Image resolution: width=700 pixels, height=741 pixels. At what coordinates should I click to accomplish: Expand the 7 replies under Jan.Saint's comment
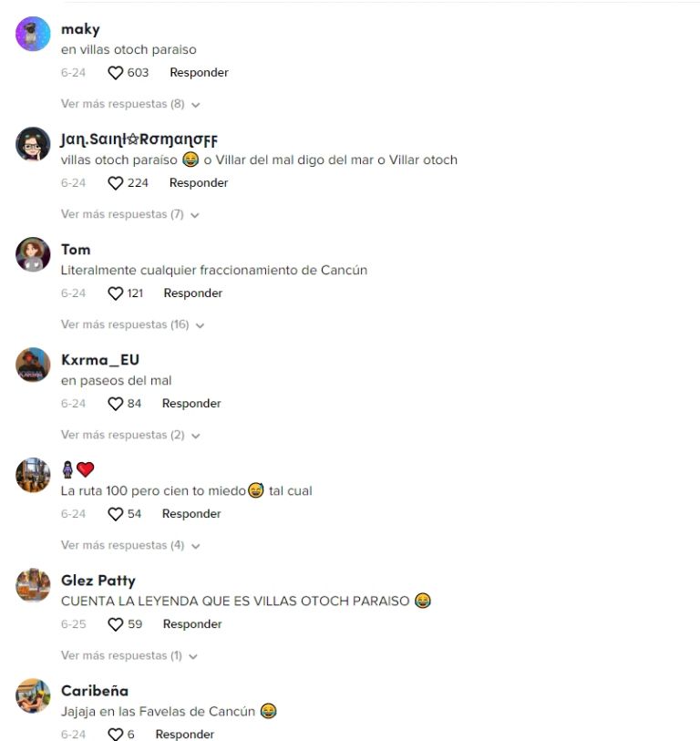pos(130,214)
